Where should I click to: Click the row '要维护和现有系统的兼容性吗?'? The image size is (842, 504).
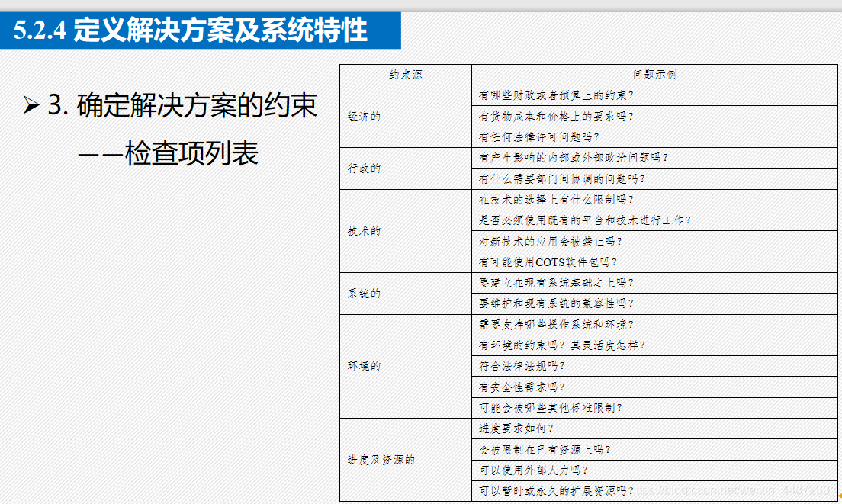[x=654, y=303]
